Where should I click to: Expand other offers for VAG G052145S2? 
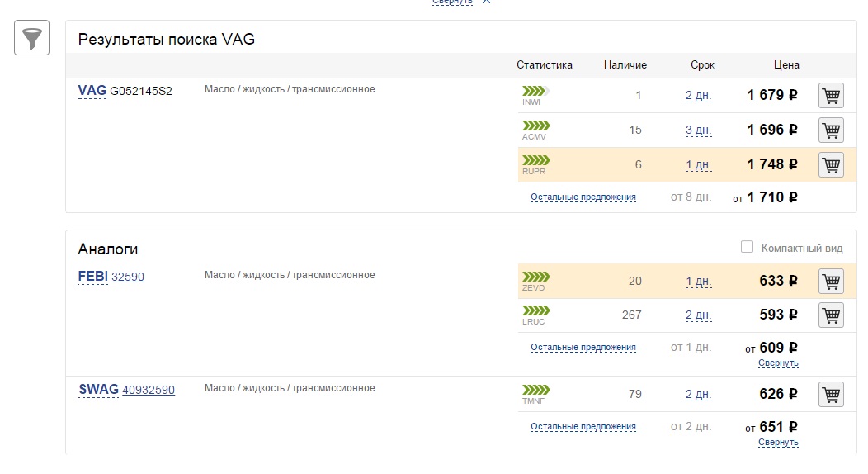coord(583,197)
